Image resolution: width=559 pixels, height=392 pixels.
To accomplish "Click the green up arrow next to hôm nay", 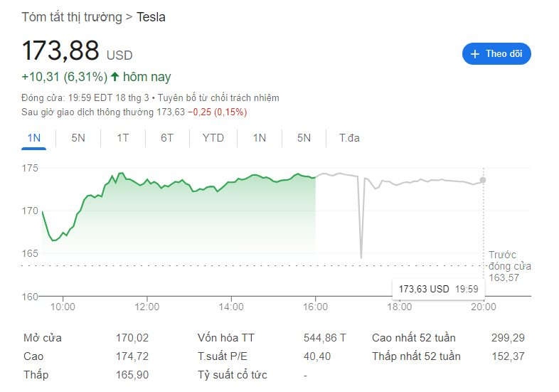I will pos(115,76).
